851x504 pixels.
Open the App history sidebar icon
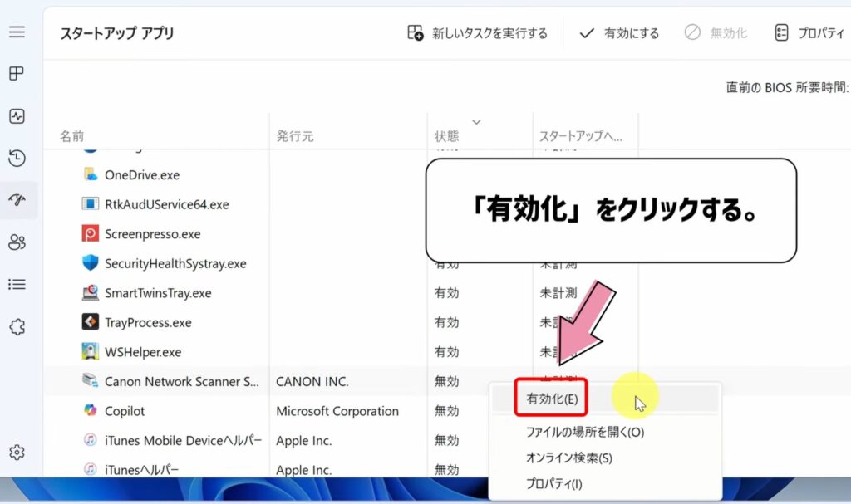(x=17, y=159)
